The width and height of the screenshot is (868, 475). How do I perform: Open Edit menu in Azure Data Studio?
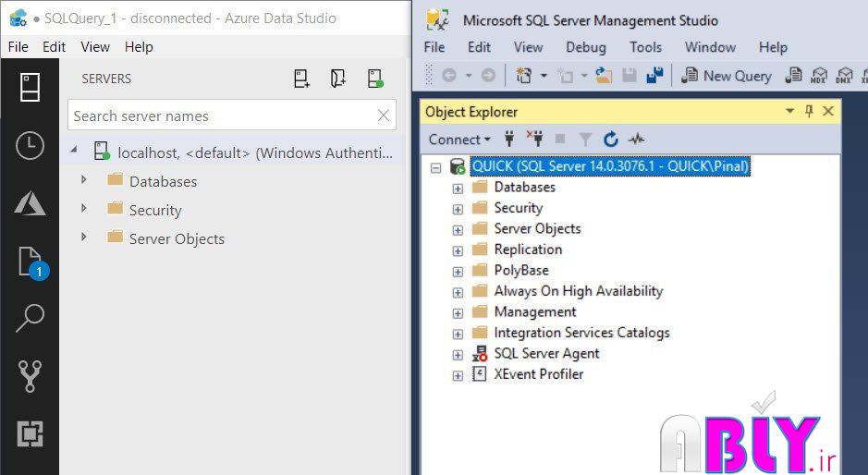(x=55, y=47)
